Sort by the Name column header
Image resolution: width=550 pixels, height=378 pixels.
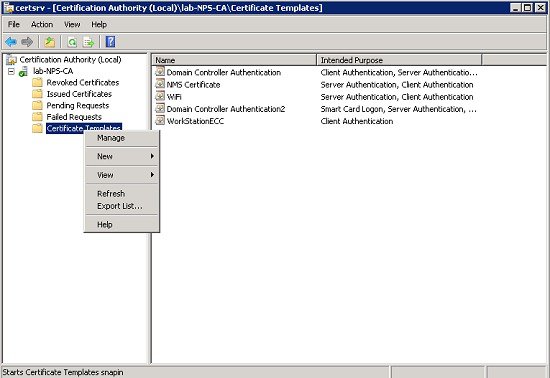click(234, 60)
